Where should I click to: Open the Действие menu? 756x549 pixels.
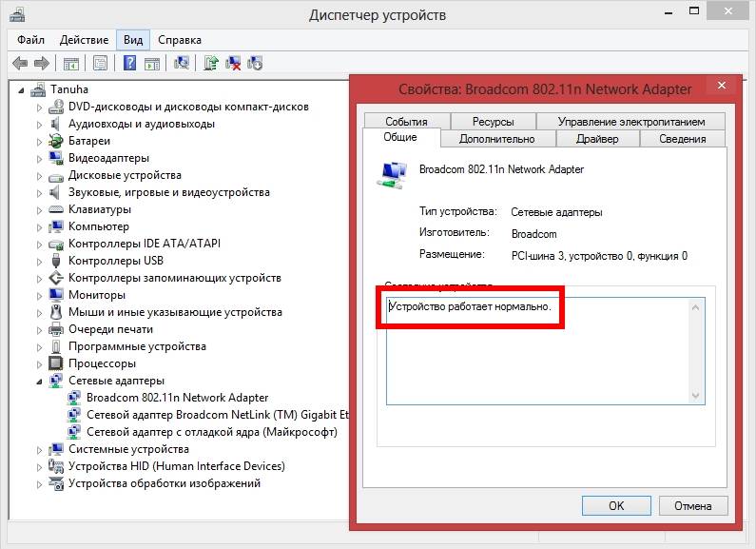(x=84, y=40)
